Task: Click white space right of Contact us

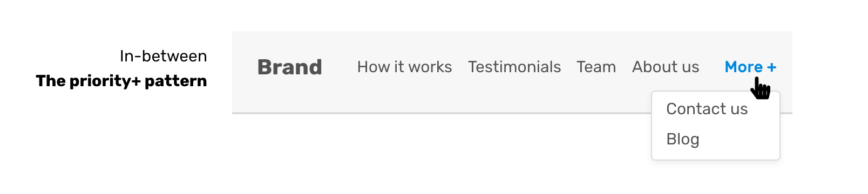Action: coord(764,109)
